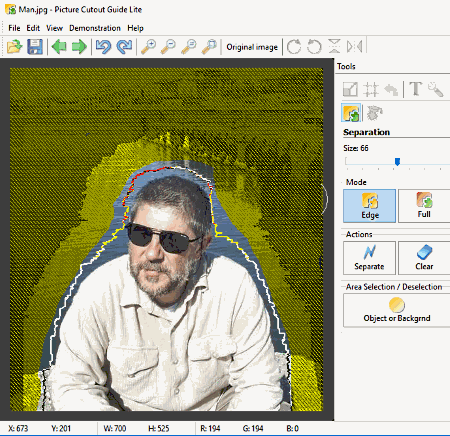Go to the previous step with the green left arrow
The height and width of the screenshot is (436, 450).
point(59,46)
